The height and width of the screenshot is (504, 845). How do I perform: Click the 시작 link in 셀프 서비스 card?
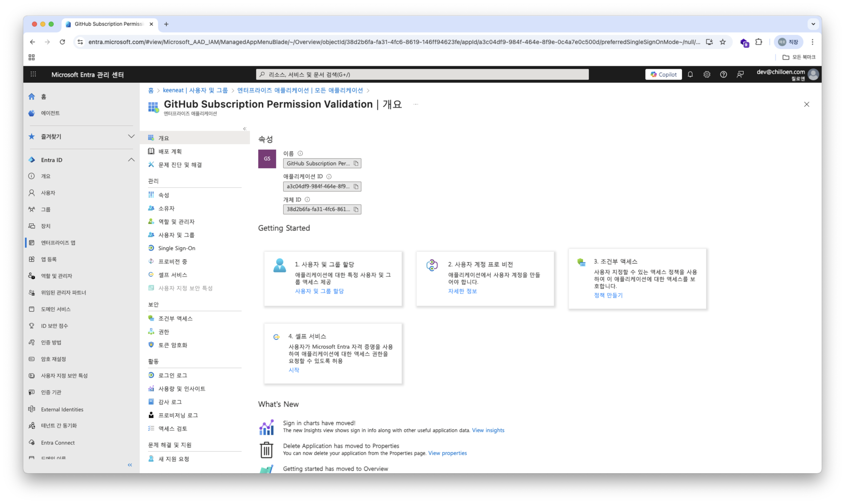pos(294,370)
